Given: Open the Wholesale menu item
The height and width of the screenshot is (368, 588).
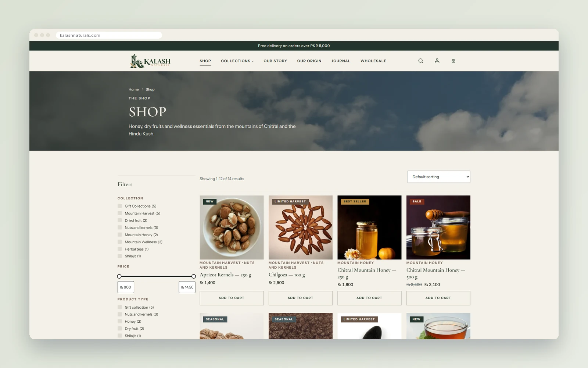Looking at the screenshot, I should click(373, 61).
